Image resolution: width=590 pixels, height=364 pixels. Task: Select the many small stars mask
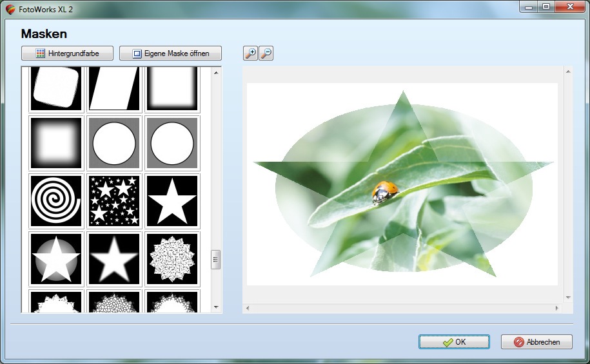pos(114,201)
